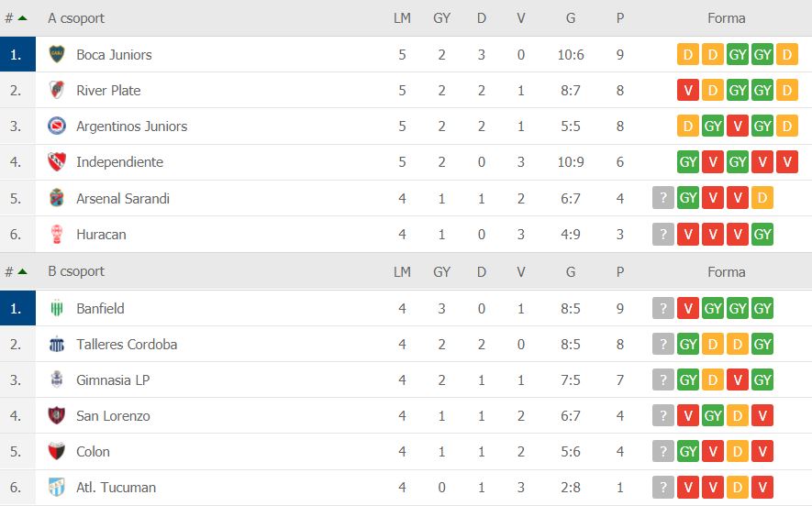812x506 pixels.
Task: Sort A csoport by rank arrow
Action: click(22, 18)
